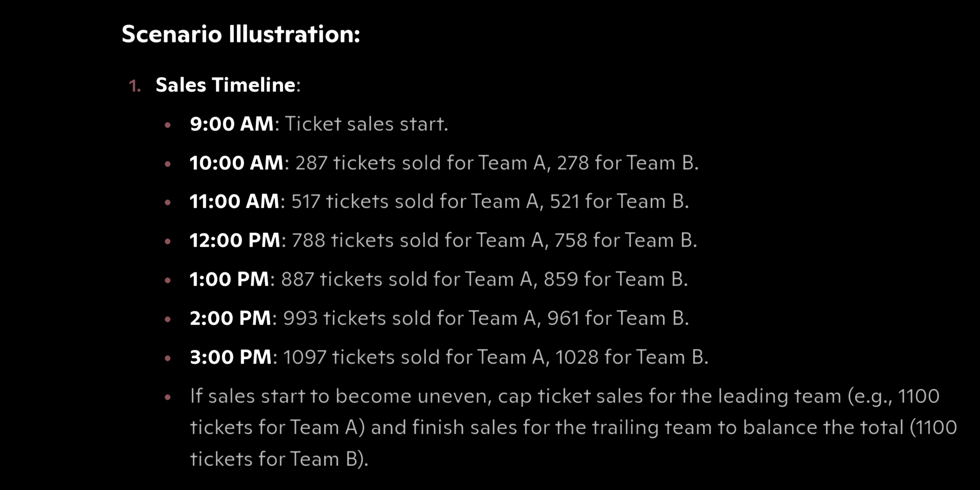Click the 9:00 AM timestamp
This screenshot has height=490, width=980.
point(232,124)
